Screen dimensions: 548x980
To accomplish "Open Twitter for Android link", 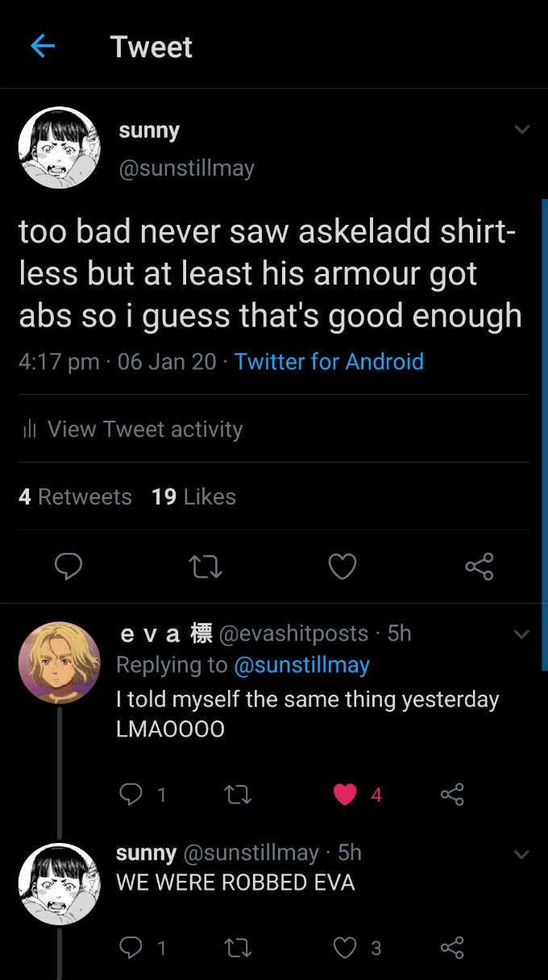I will coord(329,361).
